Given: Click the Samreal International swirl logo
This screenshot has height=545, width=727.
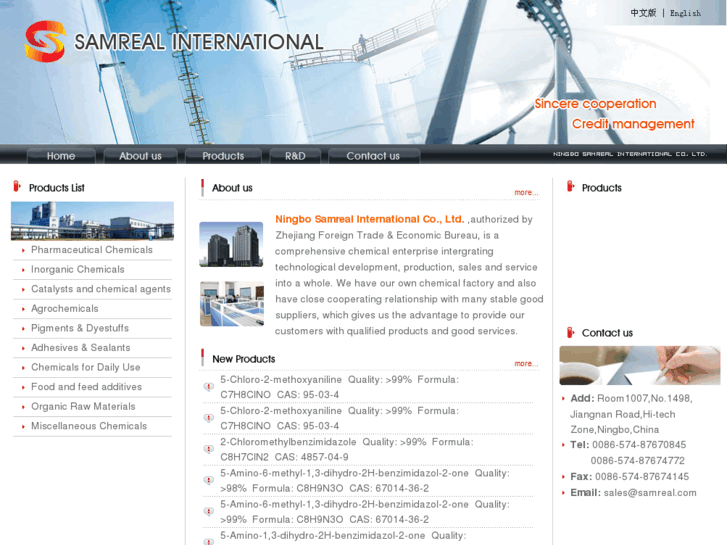Looking at the screenshot, I should point(45,41).
